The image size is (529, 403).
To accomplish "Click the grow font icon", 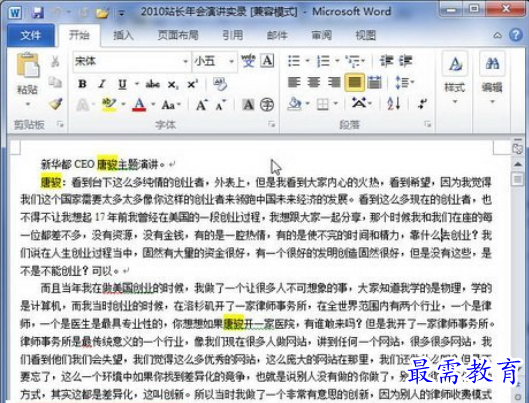I will pos(201,105).
